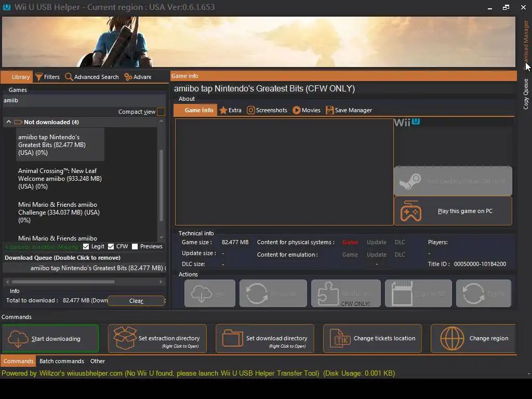This screenshot has width=532, height=399.
Task: Click the Change region globe icon
Action: point(452,338)
